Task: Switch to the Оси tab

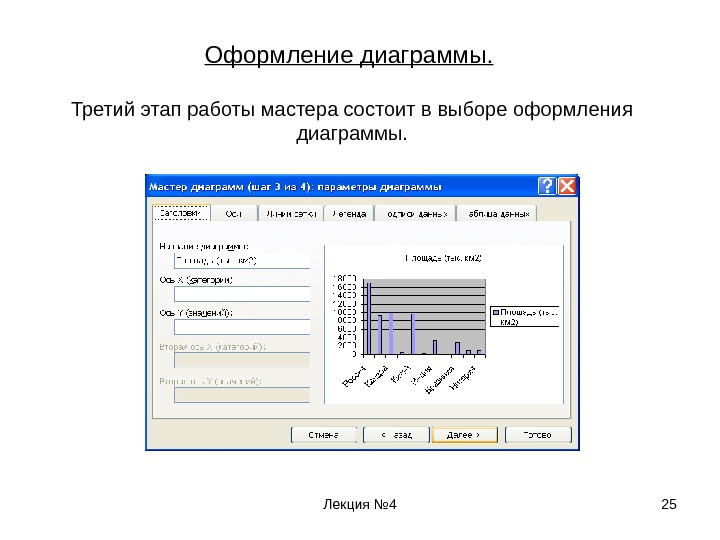Action: point(234,214)
